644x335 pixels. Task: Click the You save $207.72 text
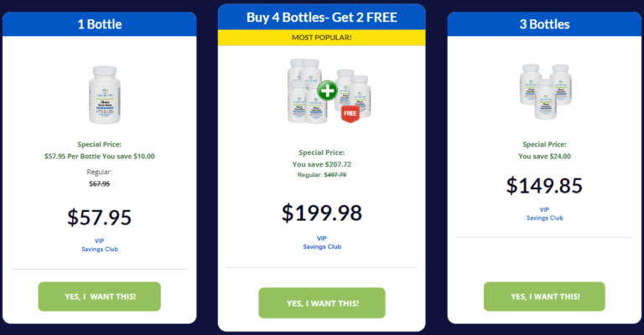[322, 164]
